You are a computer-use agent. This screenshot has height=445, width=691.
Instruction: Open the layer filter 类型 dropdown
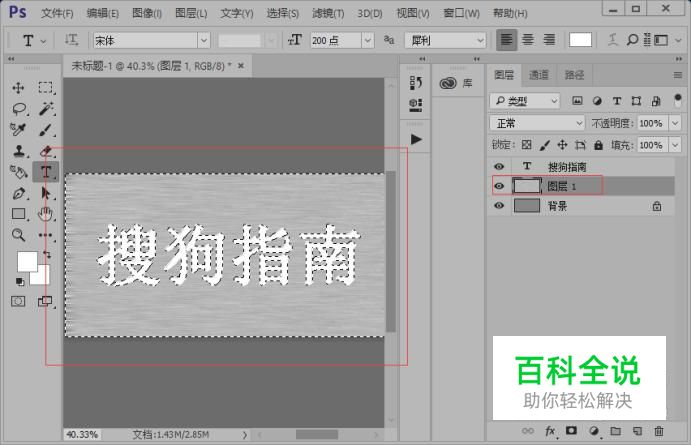(524, 101)
